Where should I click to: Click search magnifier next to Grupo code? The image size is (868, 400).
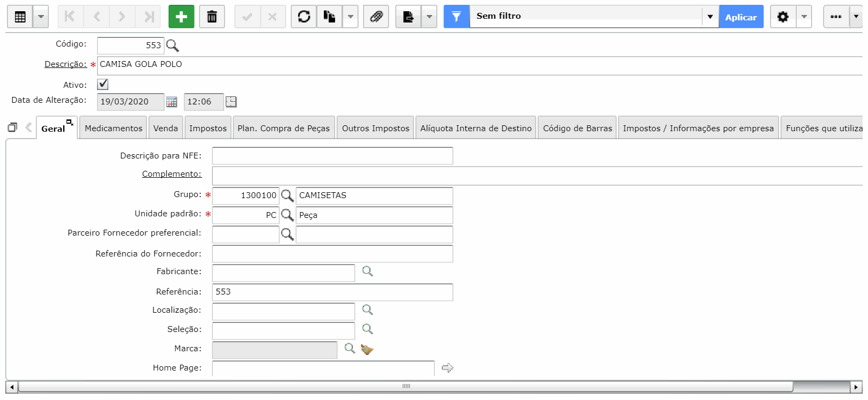287,195
